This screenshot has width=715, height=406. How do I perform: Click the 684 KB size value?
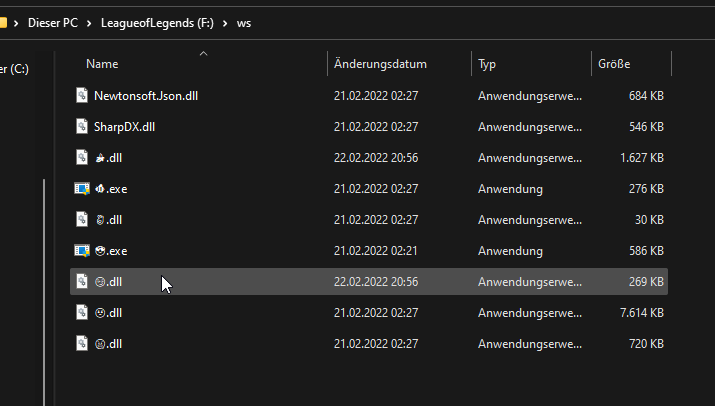pyautogui.click(x=646, y=96)
